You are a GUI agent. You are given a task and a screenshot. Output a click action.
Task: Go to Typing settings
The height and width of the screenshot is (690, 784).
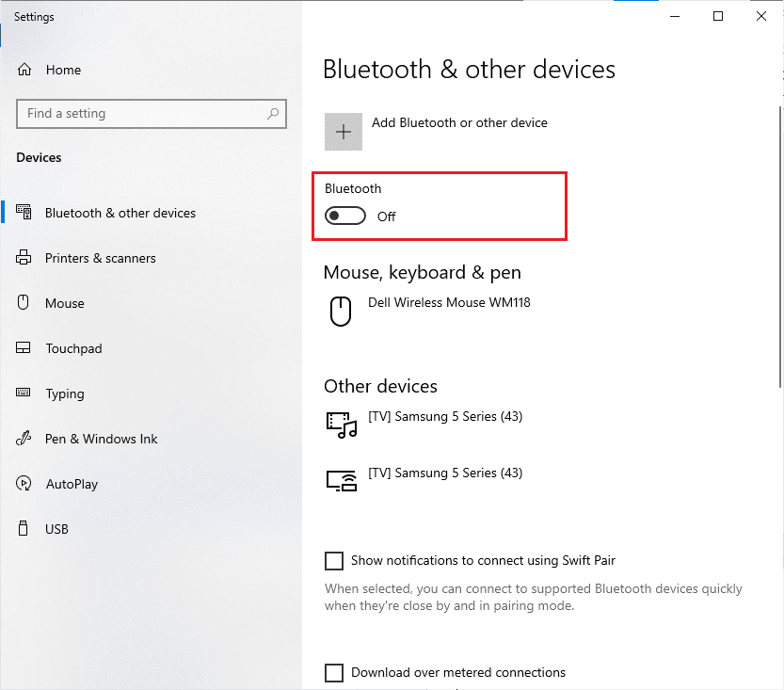(x=65, y=394)
